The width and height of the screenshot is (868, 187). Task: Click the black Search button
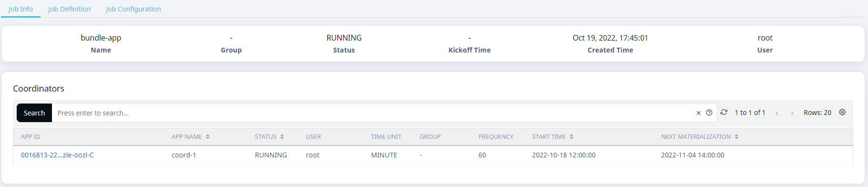pos(34,113)
